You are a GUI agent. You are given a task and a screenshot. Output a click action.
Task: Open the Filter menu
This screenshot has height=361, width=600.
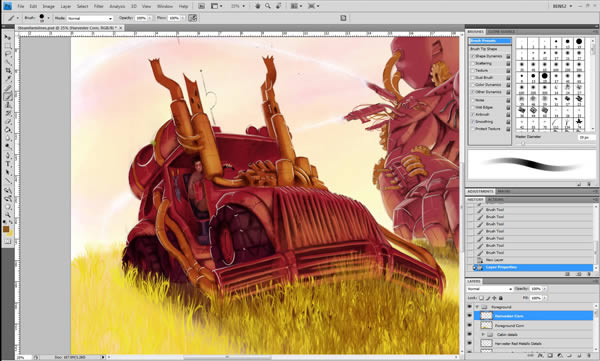pyautogui.click(x=99, y=6)
